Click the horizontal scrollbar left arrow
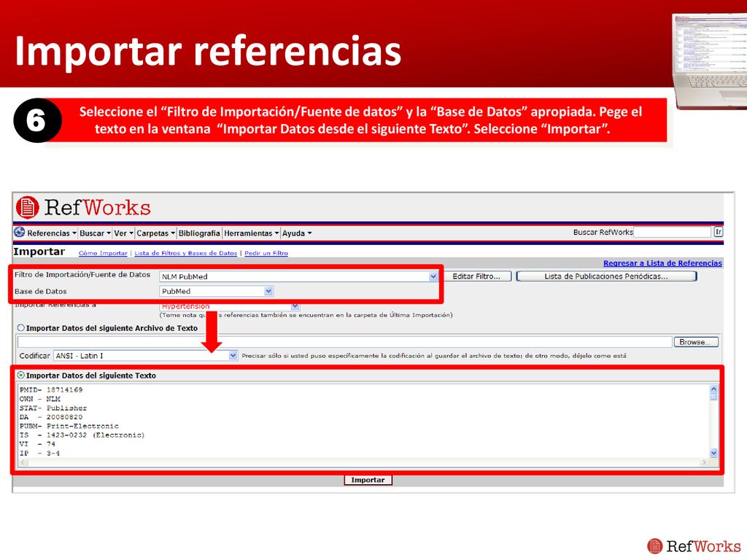This screenshot has width=747, height=560. click(x=23, y=462)
